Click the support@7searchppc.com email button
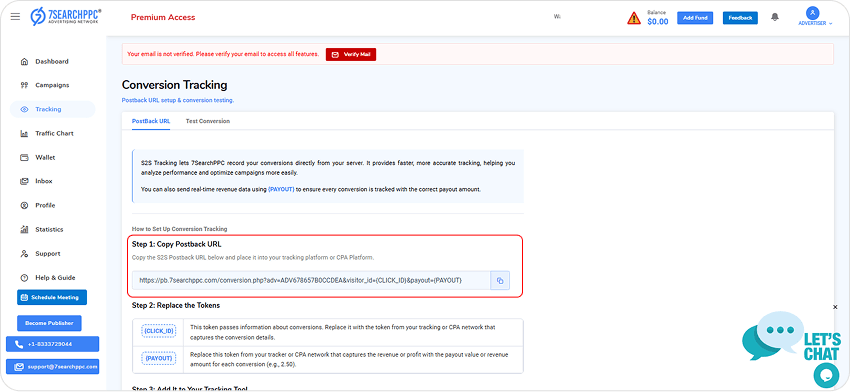 pyautogui.click(x=53, y=367)
